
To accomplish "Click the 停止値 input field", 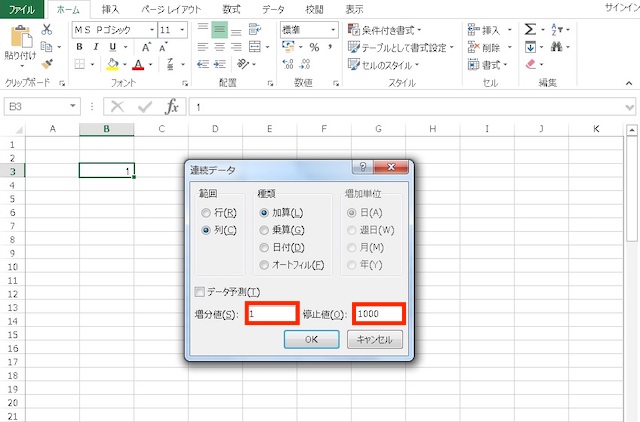I will (x=378, y=314).
